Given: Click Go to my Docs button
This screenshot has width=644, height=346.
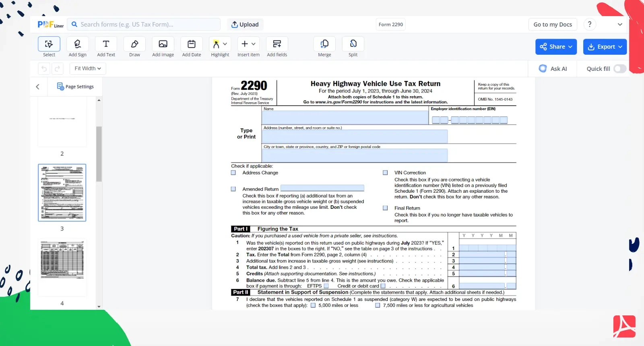Looking at the screenshot, I should pos(552,25).
